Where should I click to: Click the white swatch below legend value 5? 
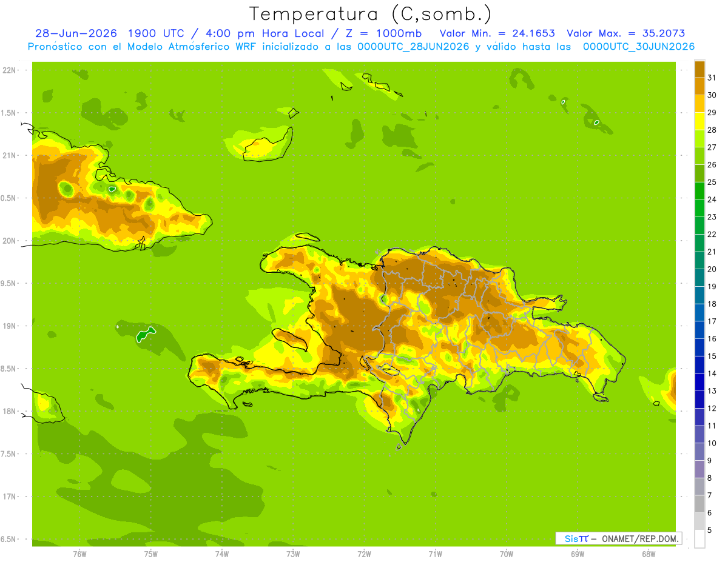(699, 539)
